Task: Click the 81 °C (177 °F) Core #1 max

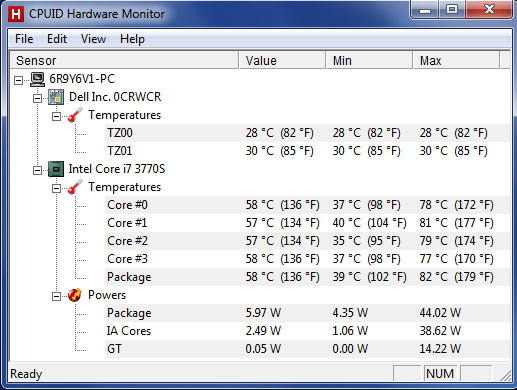Action: (x=456, y=223)
